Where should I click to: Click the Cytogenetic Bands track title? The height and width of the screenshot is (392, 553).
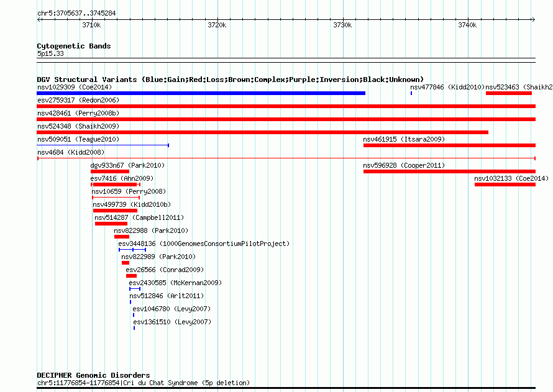tap(74, 46)
